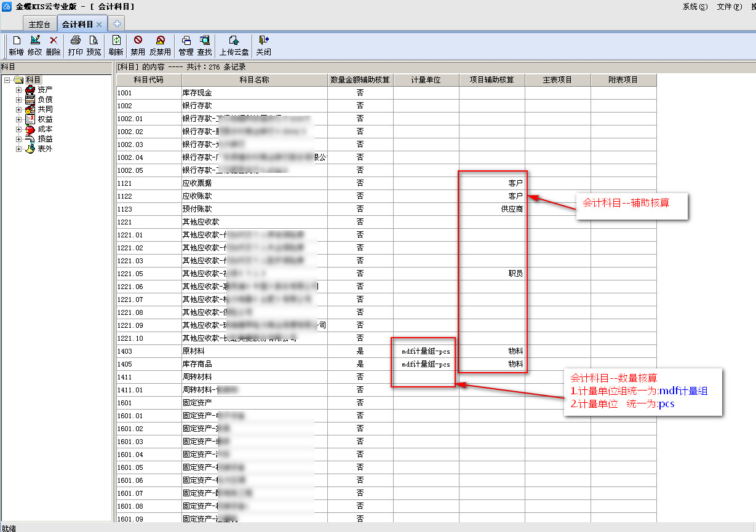This screenshot has width=756, height=532.
Task: Refresh the list with the 刷新 icon
Action: tap(116, 41)
